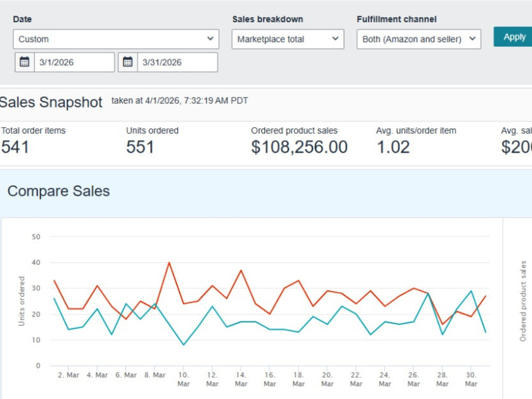Click the Avg. units/order item 1.02 value
This screenshot has width=532, height=399.
click(393, 147)
